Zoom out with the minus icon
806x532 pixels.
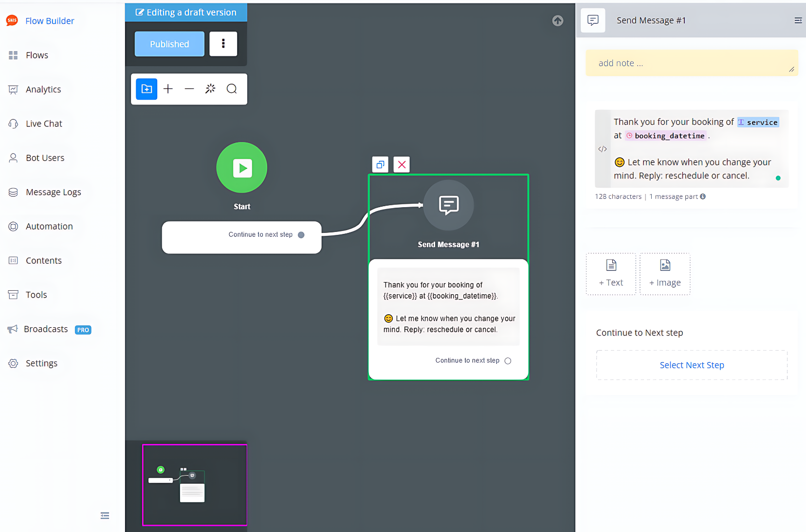point(189,89)
